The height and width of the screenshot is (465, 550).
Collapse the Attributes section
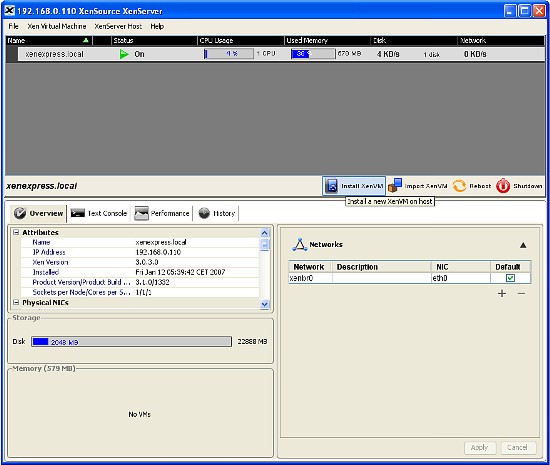[x=16, y=232]
